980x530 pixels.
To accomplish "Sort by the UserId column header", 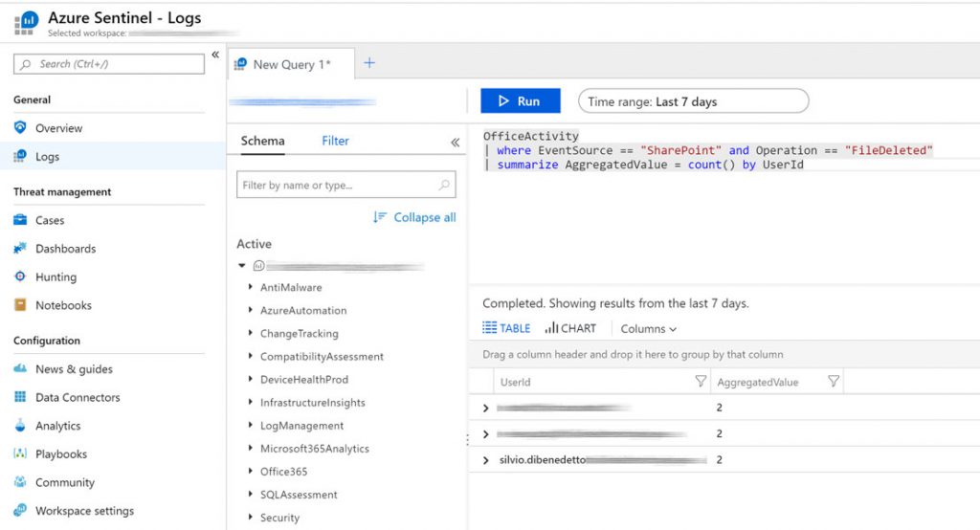I will [x=515, y=382].
